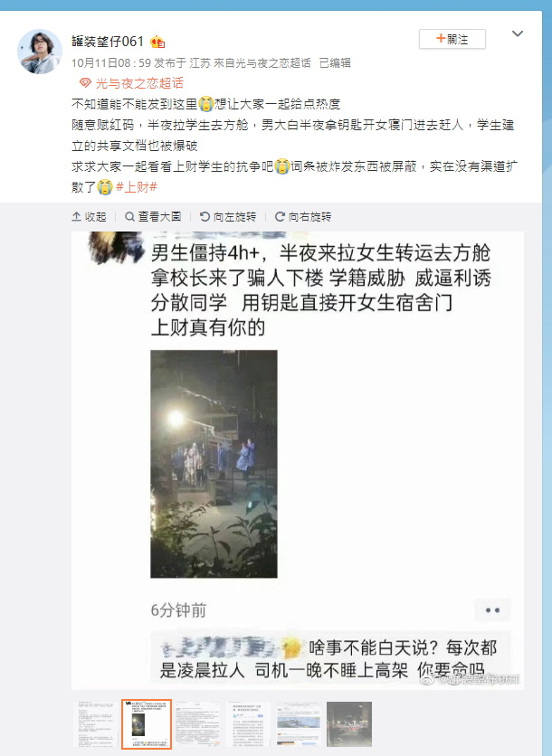
Task: Rotate image left with 向左旋转
Action: point(228,217)
